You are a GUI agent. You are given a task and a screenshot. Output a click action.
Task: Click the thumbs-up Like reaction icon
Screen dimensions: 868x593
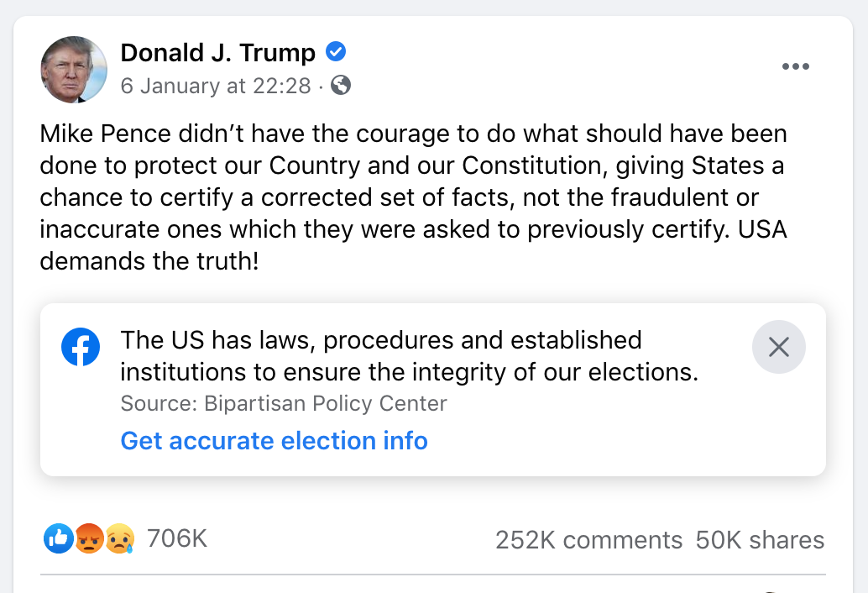coord(58,538)
